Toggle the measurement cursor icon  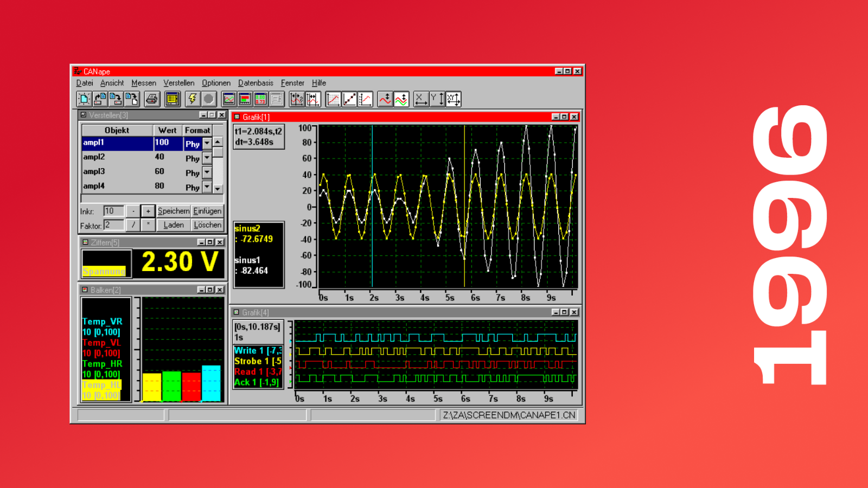297,99
